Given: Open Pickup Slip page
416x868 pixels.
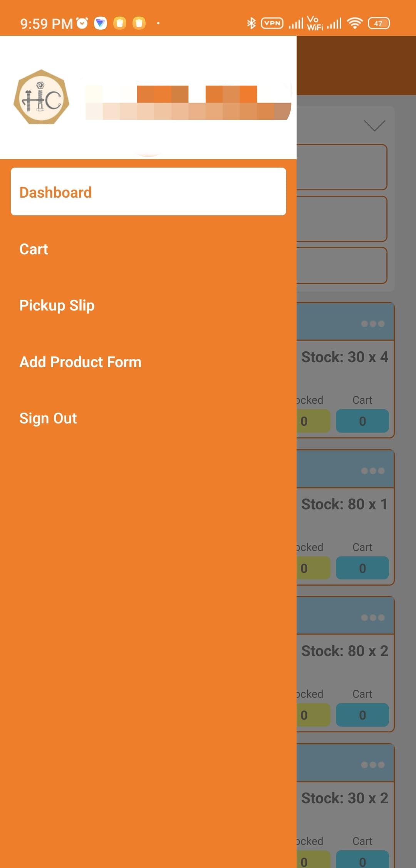Looking at the screenshot, I should tap(57, 306).
